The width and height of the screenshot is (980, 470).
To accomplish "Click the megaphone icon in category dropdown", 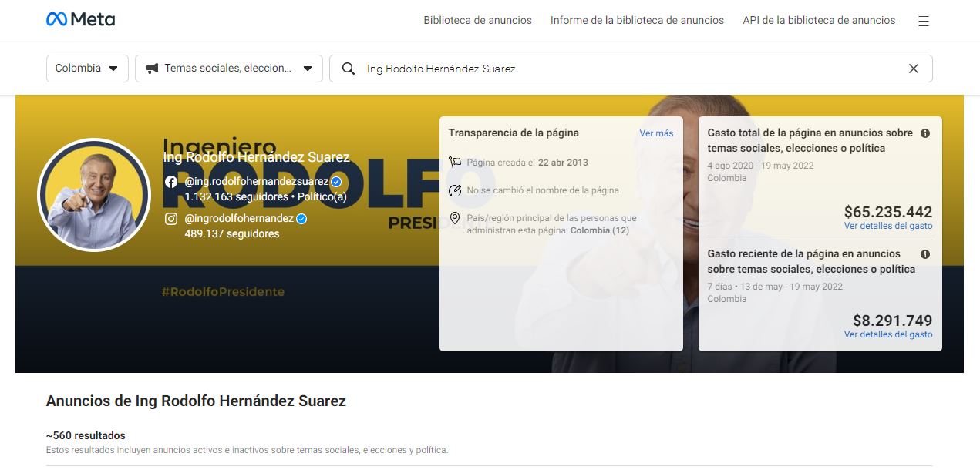I will coord(152,69).
